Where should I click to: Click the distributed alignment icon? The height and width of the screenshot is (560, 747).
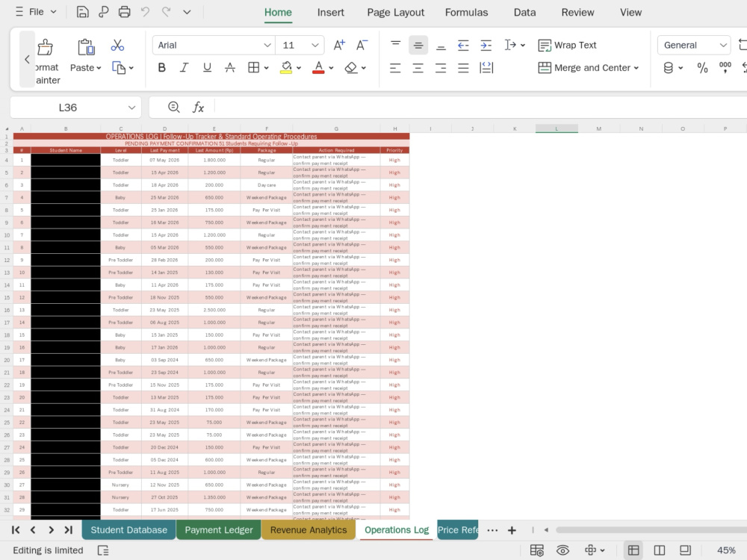point(486,68)
